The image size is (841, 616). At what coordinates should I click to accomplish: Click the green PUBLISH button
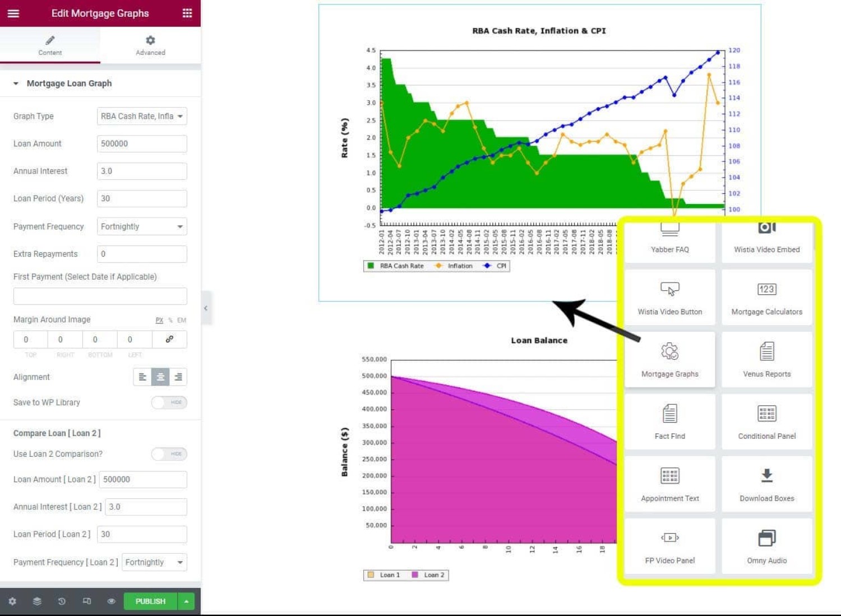[150, 601]
